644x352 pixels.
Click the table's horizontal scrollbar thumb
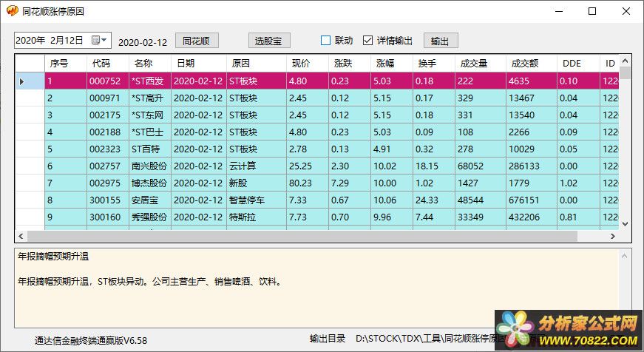pos(302,236)
